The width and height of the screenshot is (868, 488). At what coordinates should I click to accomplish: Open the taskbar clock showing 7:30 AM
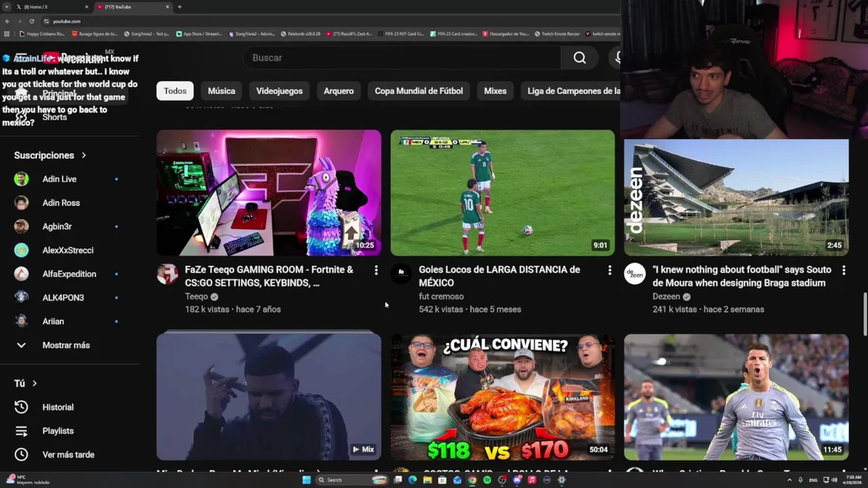click(852, 480)
